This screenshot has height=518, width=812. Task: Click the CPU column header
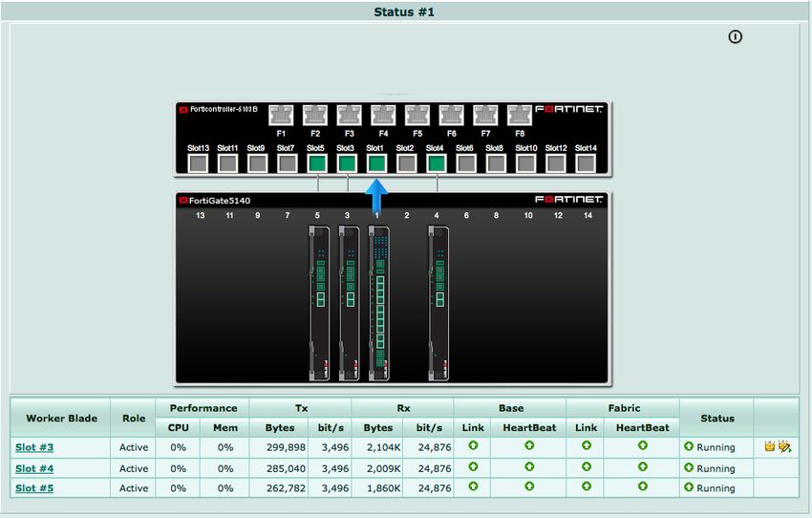click(178, 428)
